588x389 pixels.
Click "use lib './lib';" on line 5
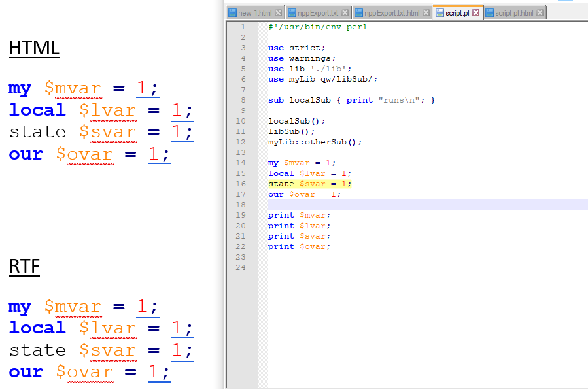click(310, 69)
